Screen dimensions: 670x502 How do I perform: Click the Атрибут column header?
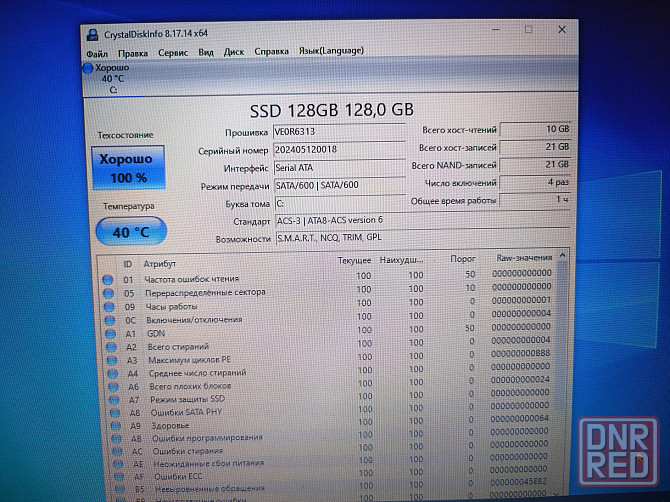click(x=160, y=264)
